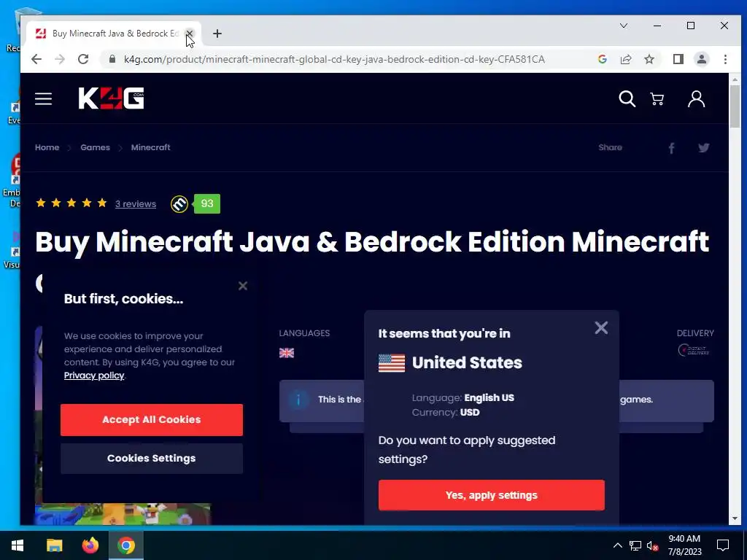This screenshot has height=560, width=747.
Task: Click the Chrome back arrow
Action: [x=36, y=59]
